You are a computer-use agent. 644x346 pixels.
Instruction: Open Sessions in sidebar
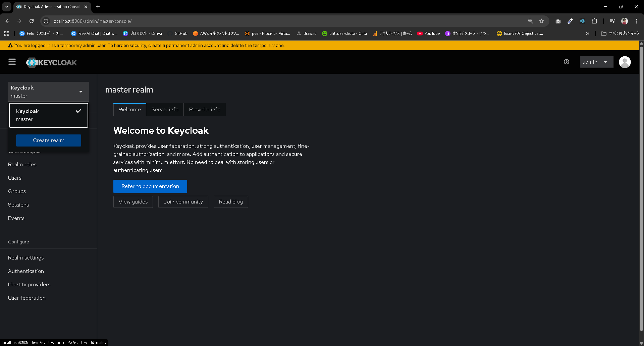tap(18, 205)
